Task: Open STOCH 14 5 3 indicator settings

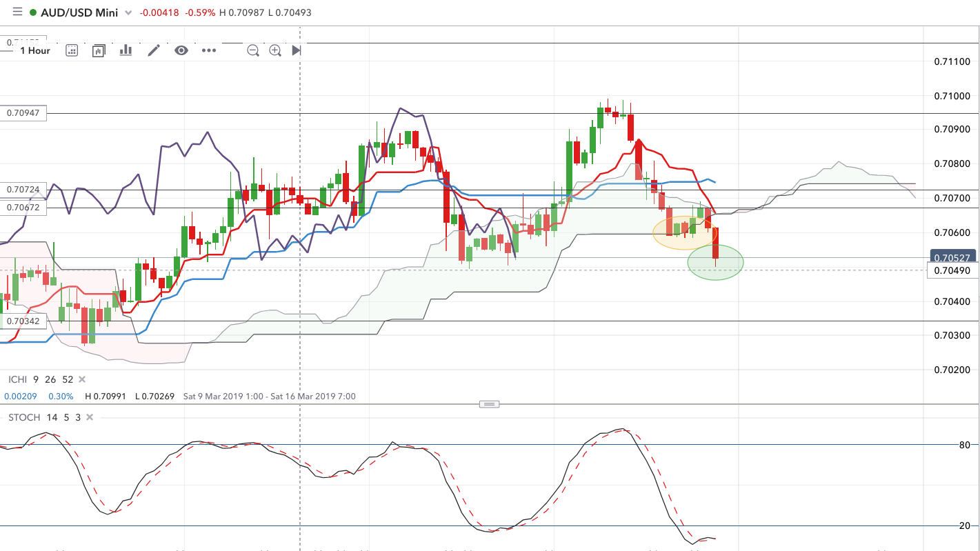Action: click(x=44, y=417)
